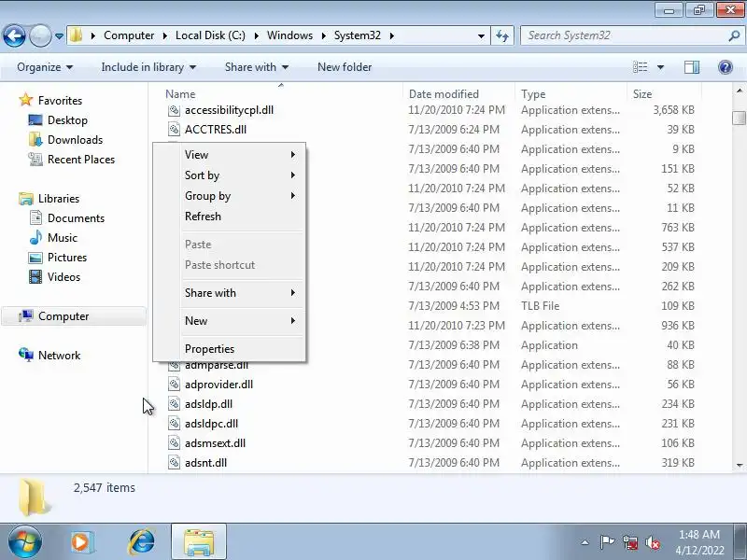747x560 pixels.
Task: Click the search magnifier icon
Action: coord(734,35)
